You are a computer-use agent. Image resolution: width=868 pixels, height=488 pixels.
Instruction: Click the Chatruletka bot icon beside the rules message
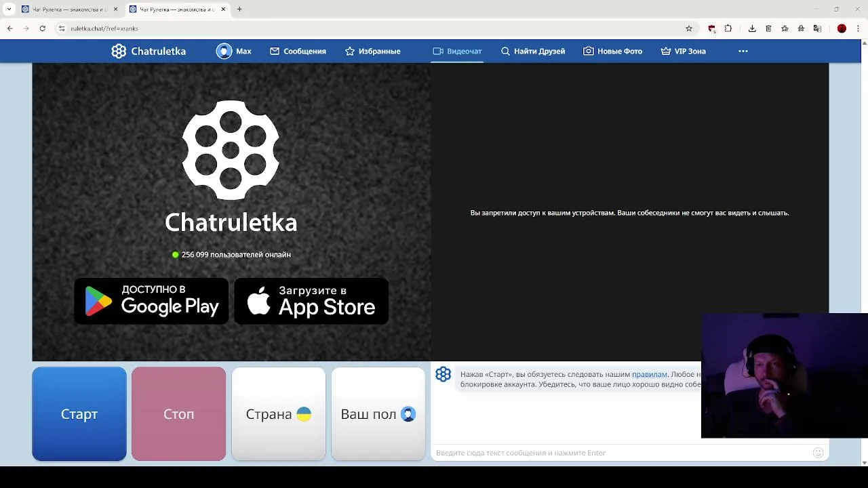click(443, 374)
